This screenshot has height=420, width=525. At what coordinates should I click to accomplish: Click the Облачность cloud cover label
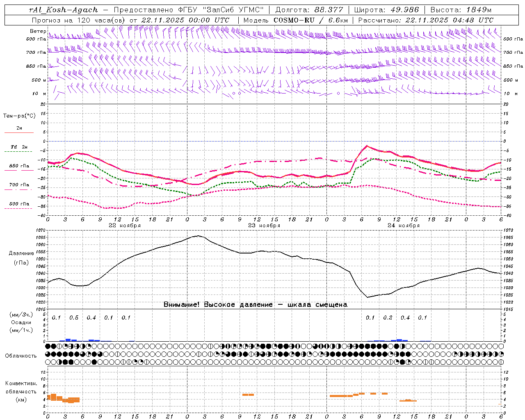(x=21, y=356)
